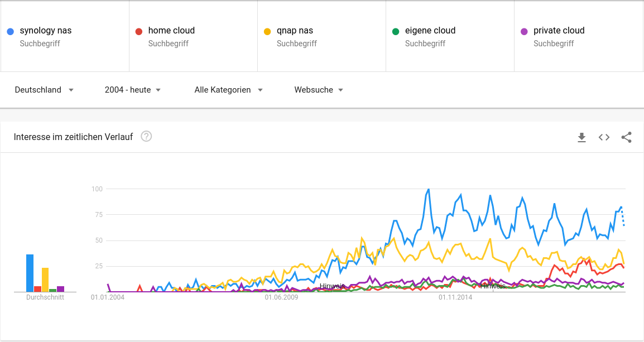The image size is (644, 342).
Task: Click the green dot of eigene cloud
Action: pyautogui.click(x=396, y=31)
